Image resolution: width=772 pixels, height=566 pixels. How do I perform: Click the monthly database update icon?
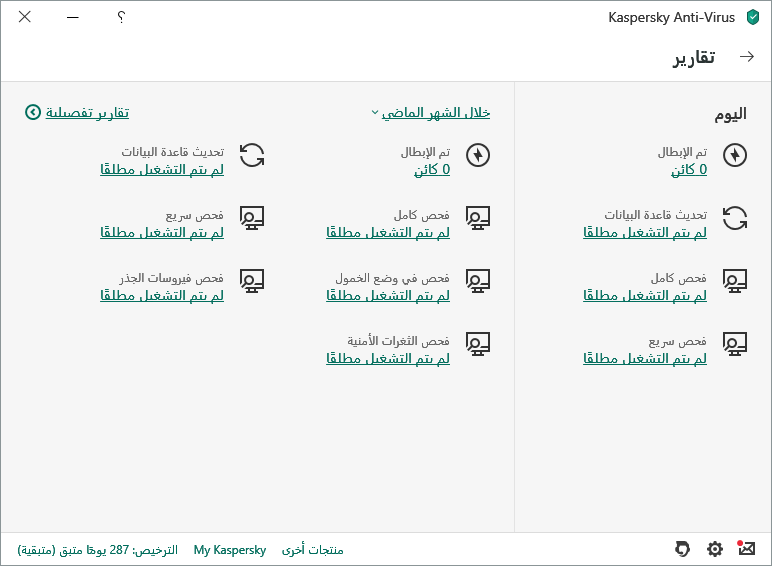(x=252, y=155)
